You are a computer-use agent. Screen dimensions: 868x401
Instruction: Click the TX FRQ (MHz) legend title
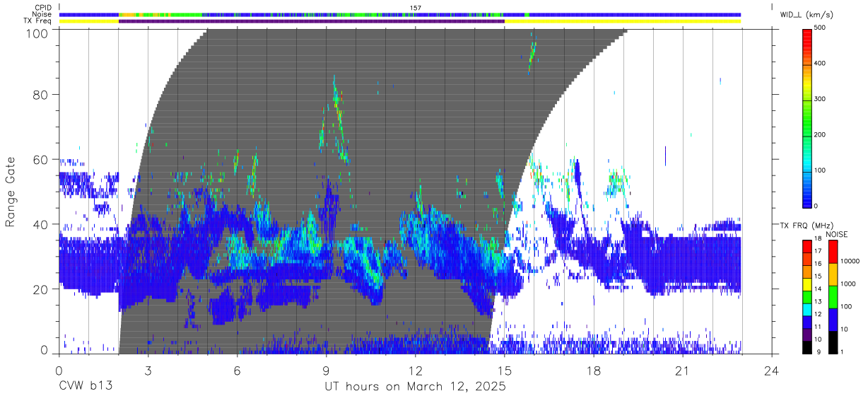[x=807, y=226]
